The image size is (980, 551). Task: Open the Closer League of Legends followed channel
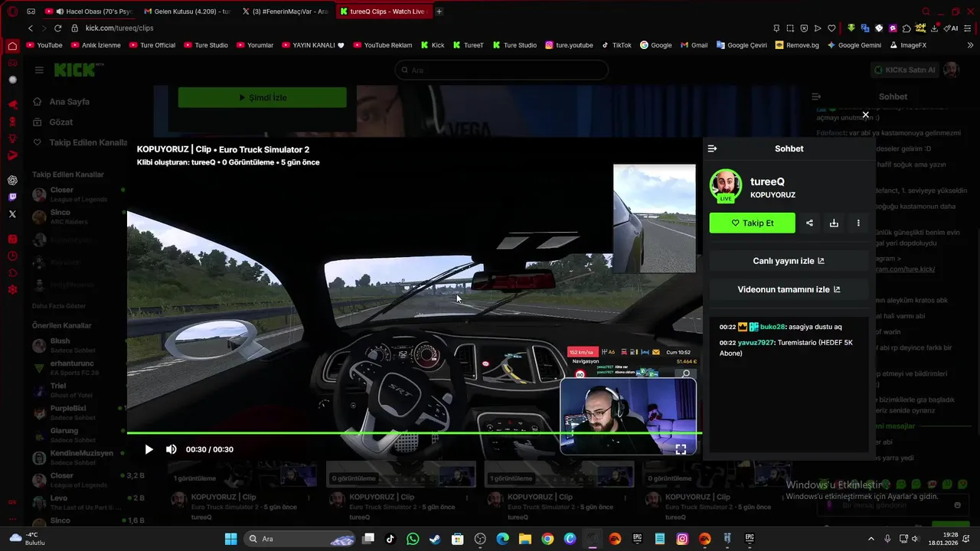pyautogui.click(x=77, y=194)
